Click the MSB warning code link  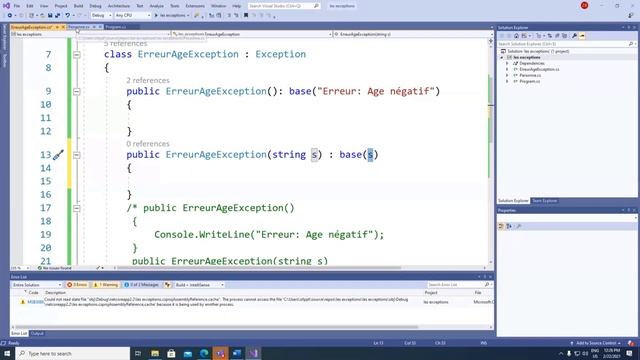tap(36, 302)
